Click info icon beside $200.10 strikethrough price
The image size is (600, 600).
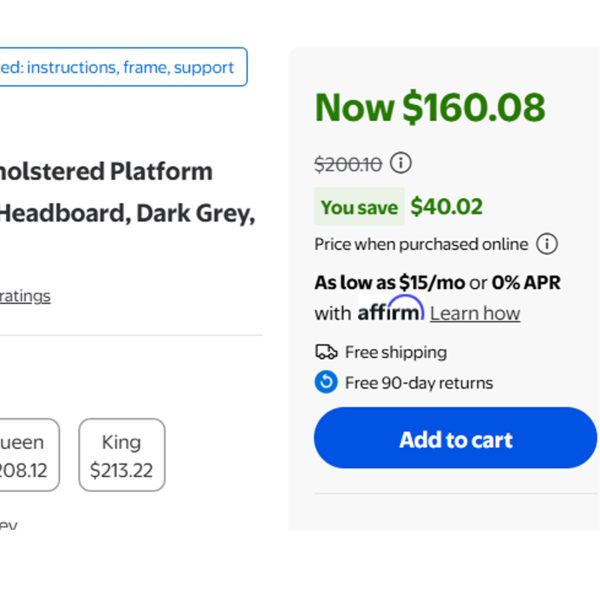[x=401, y=163]
